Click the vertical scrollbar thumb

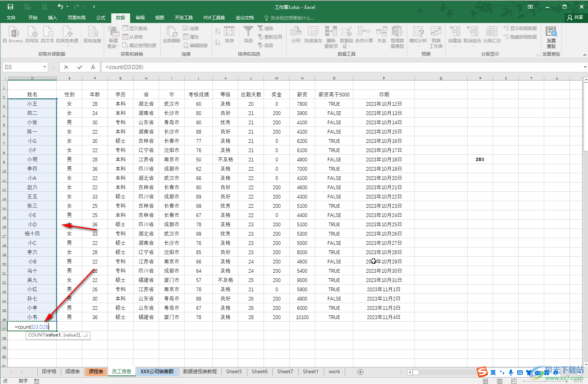coord(585,117)
